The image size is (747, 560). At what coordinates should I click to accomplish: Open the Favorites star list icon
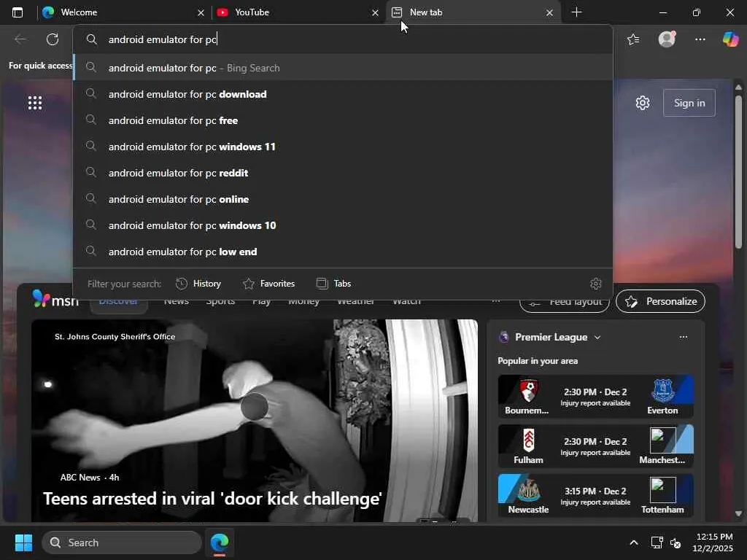point(633,39)
